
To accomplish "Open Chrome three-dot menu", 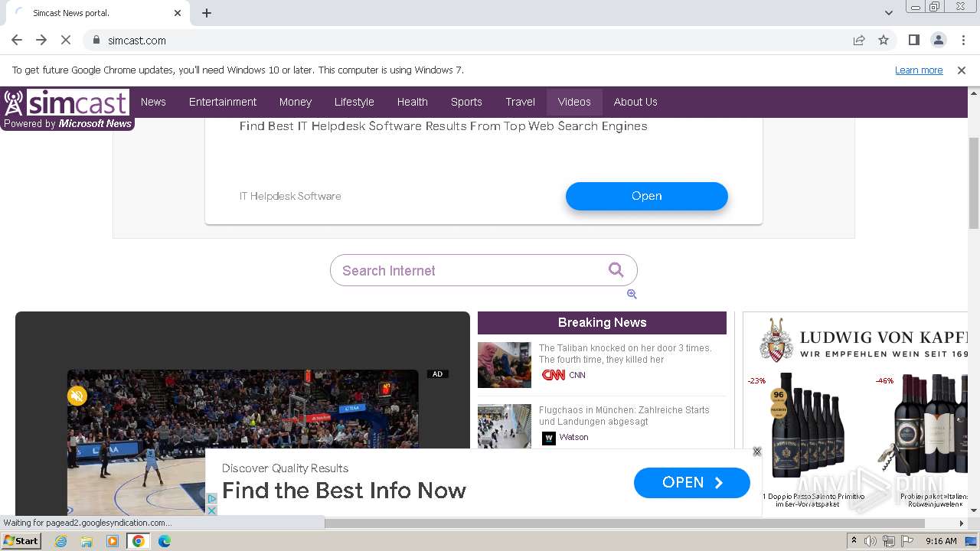I will [x=962, y=40].
